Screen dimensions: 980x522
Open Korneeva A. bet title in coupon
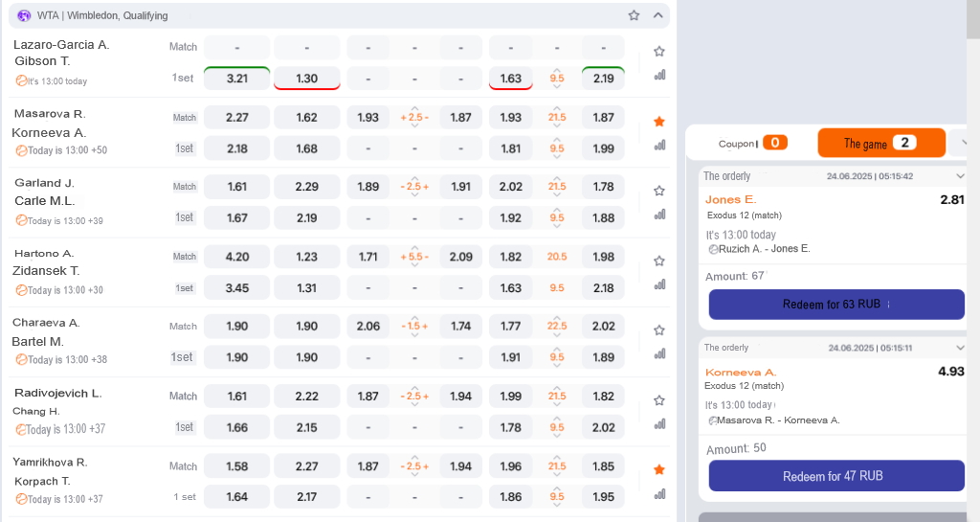[x=741, y=372]
